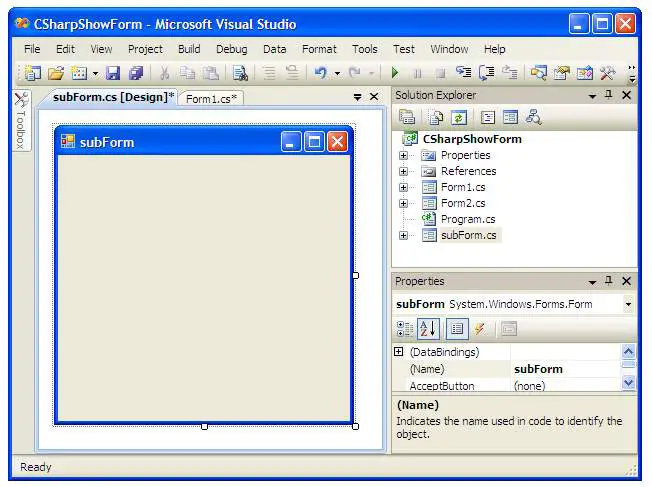Click the Start Debugging green arrow

click(x=395, y=73)
